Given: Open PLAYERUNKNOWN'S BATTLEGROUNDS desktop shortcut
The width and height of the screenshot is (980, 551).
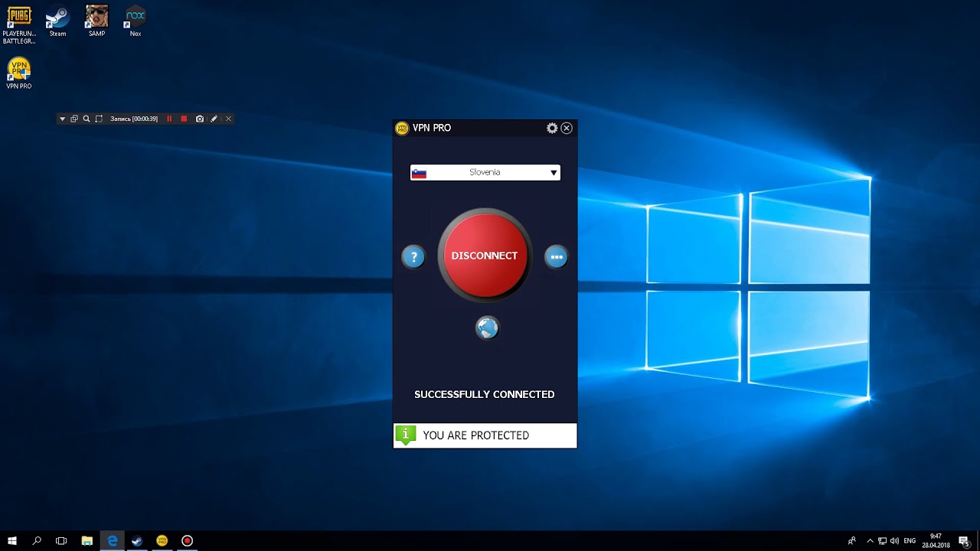Looking at the screenshot, I should (19, 24).
